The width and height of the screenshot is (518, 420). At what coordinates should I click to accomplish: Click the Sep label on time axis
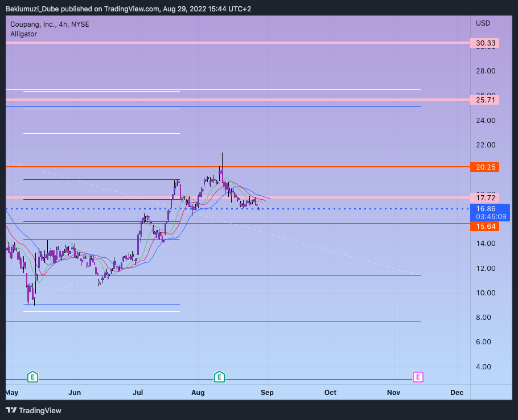[267, 392]
